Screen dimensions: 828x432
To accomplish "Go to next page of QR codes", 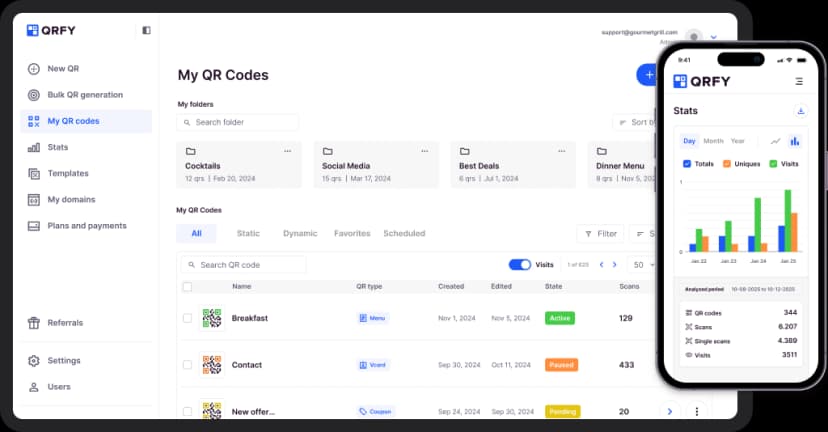I will pyautogui.click(x=614, y=265).
